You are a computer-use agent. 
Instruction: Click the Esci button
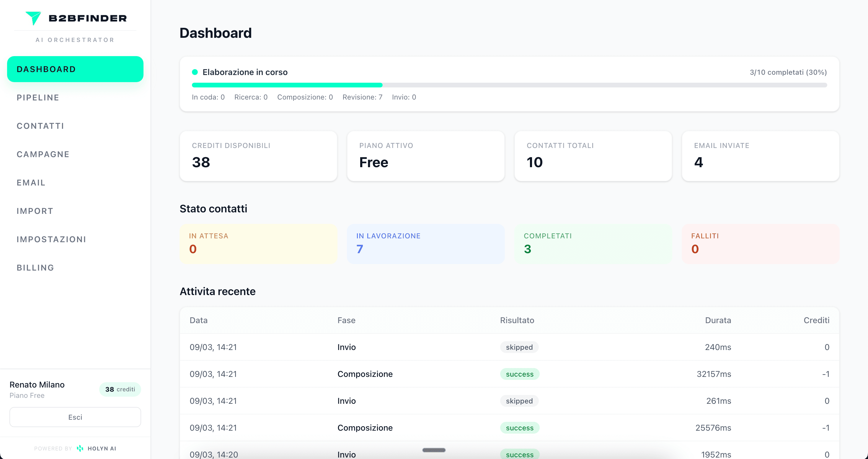point(75,417)
